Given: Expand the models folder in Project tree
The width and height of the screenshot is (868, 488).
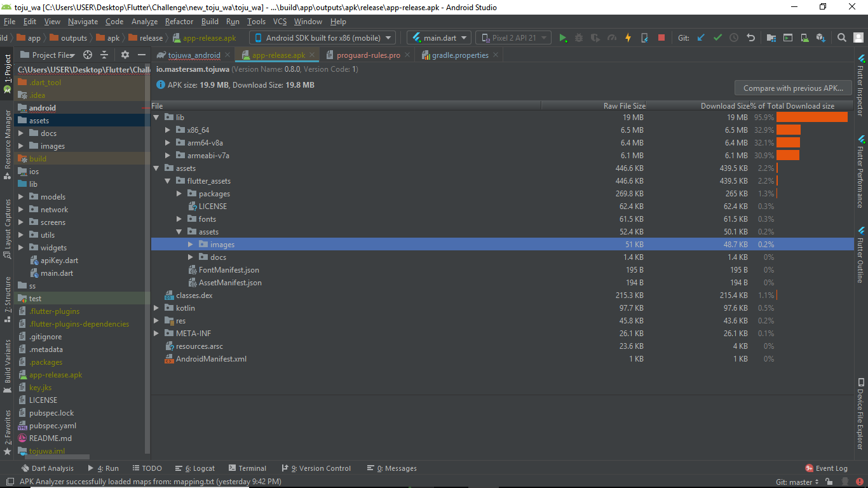Looking at the screenshot, I should pos(21,197).
